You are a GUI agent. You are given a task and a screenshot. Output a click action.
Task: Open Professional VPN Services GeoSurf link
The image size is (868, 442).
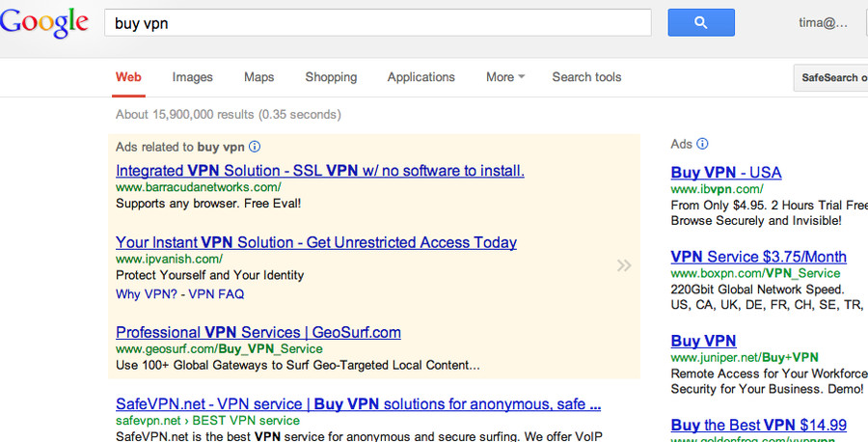coord(258,332)
